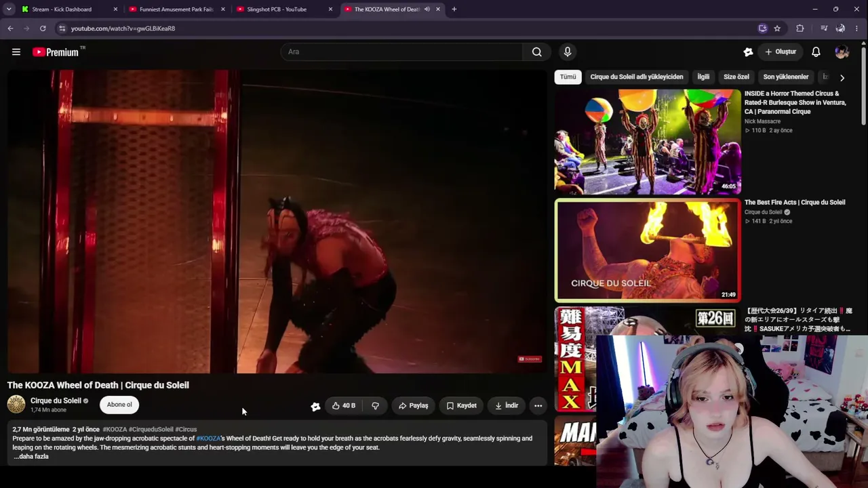Image resolution: width=868 pixels, height=488 pixels.
Task: Reload the page
Action: tap(43, 28)
